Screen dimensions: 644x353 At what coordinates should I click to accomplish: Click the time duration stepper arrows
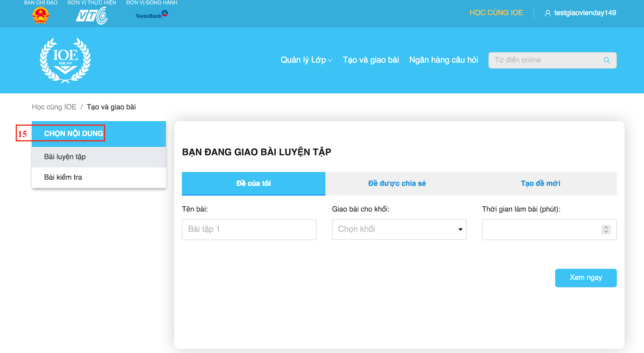[606, 229]
